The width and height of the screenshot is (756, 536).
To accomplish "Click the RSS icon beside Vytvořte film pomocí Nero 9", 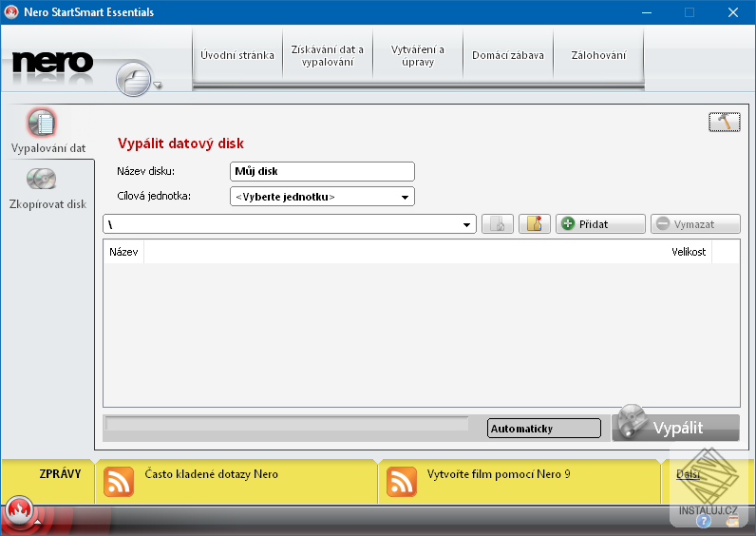I will [x=402, y=482].
